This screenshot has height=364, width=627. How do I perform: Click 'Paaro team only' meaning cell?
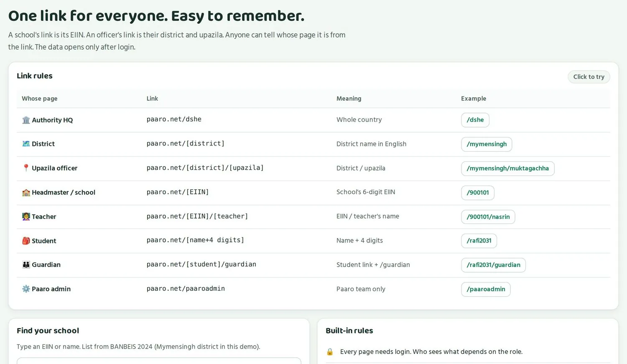[x=361, y=289]
